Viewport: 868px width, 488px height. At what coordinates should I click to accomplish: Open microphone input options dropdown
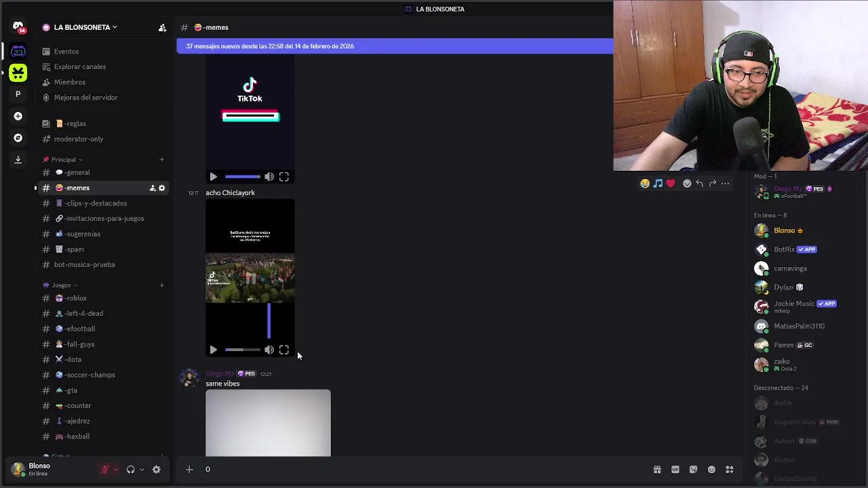coord(116,470)
